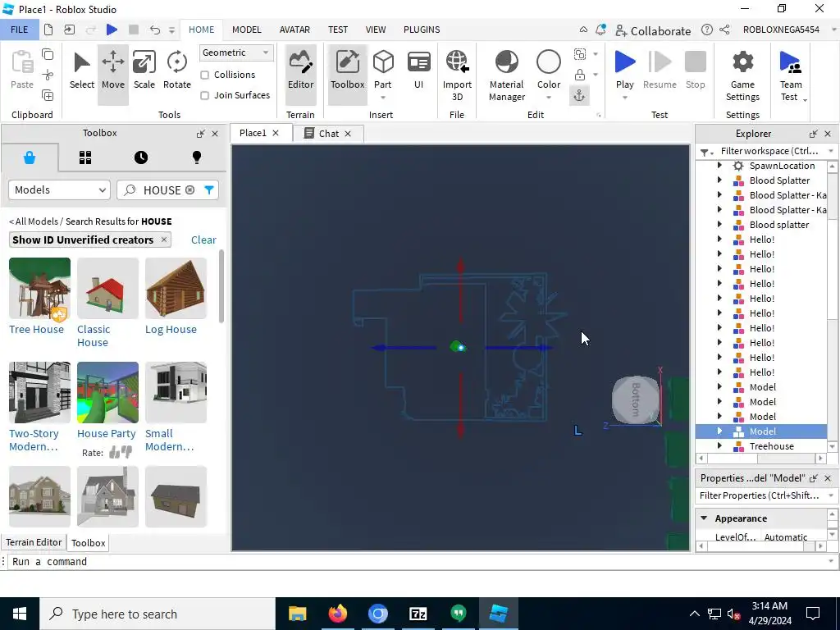Enable the Join Surfaces checkbox
The image size is (840, 630).
pyautogui.click(x=204, y=95)
